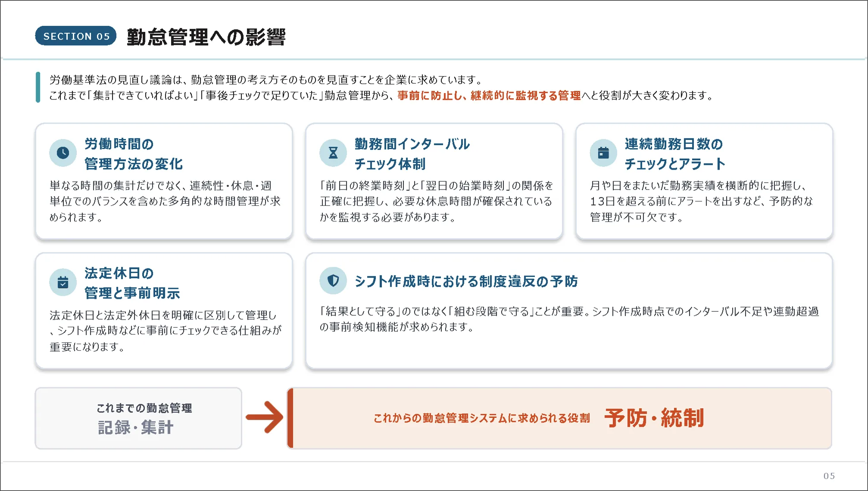Click the これまでの勤怠管理 box

click(138, 418)
